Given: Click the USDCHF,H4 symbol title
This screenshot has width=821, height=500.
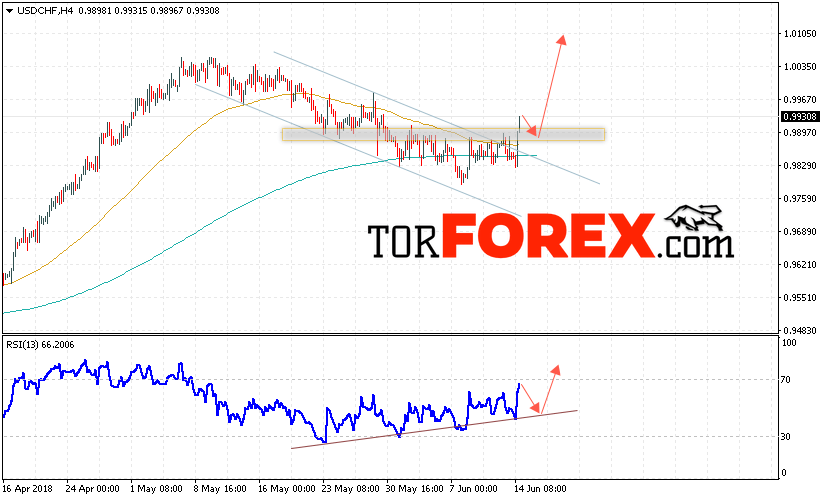Looking at the screenshot, I should 45,10.
